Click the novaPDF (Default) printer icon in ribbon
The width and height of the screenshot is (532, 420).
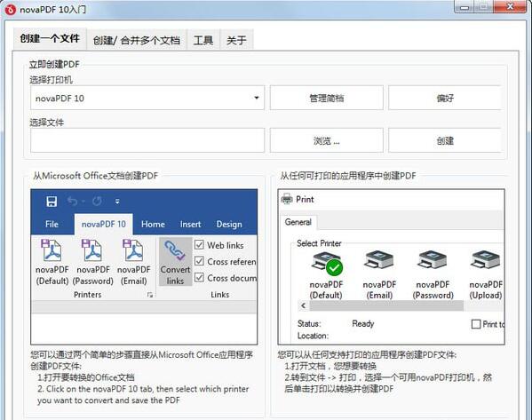[x=52, y=250]
